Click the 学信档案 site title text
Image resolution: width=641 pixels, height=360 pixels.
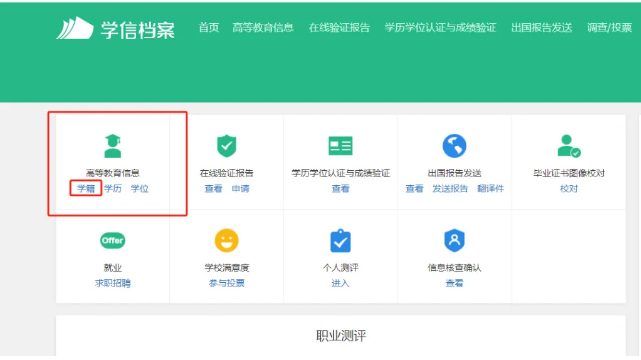coord(138,30)
